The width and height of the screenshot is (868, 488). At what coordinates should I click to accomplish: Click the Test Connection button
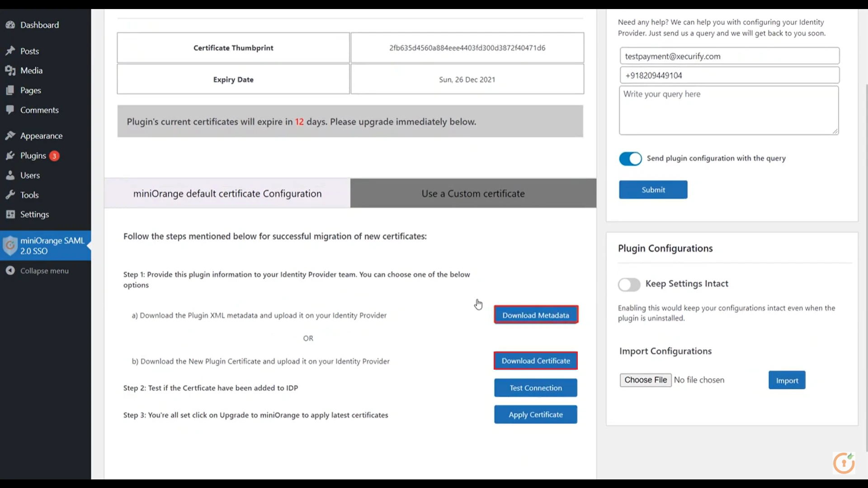536,388
